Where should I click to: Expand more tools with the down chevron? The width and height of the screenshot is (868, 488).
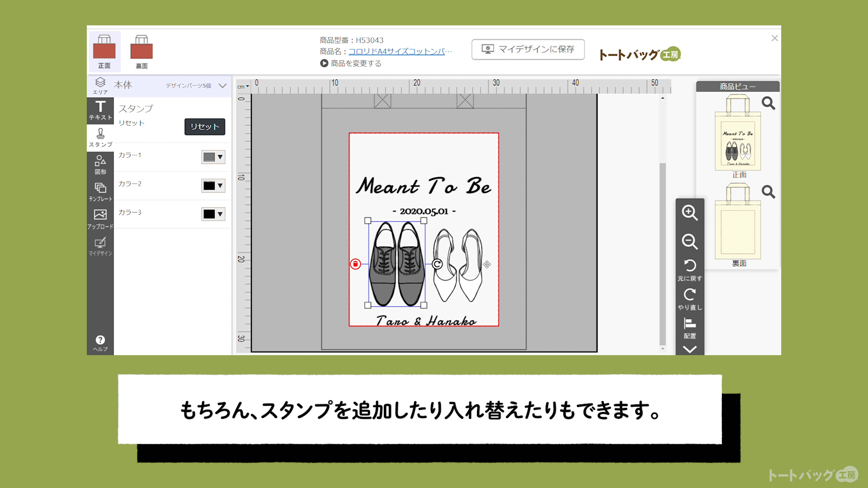click(x=690, y=349)
